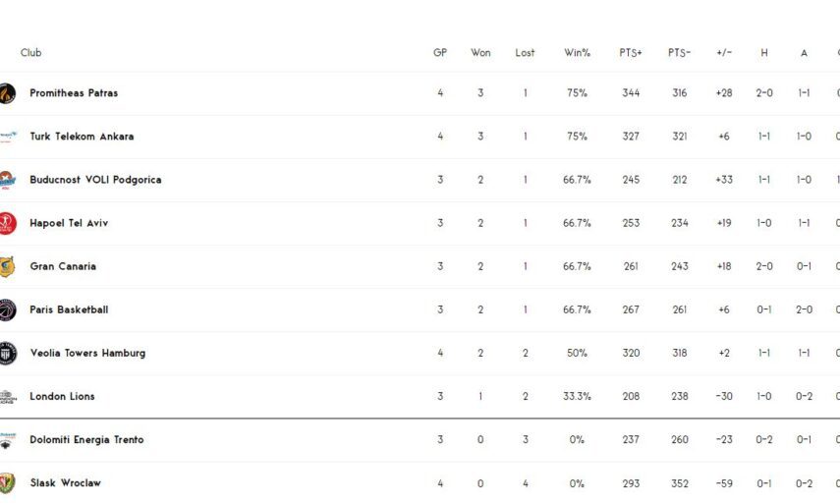Click the GP column header
Screen dimensions: 840x504
coord(440,53)
